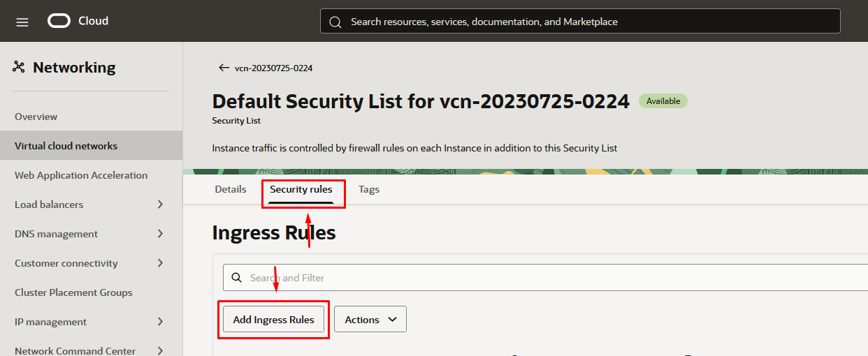Viewport: 868px width, 356px height.
Task: Click the Default Security List page title
Action: pos(421,101)
